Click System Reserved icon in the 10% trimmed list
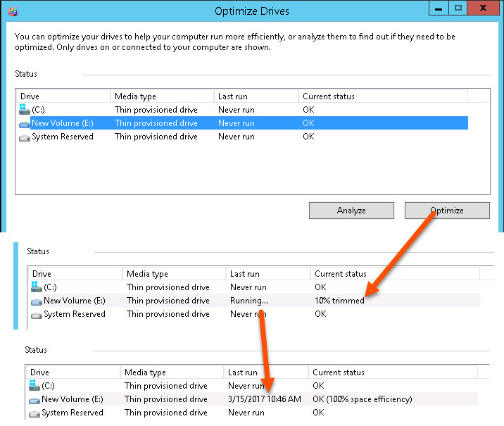 point(37,315)
